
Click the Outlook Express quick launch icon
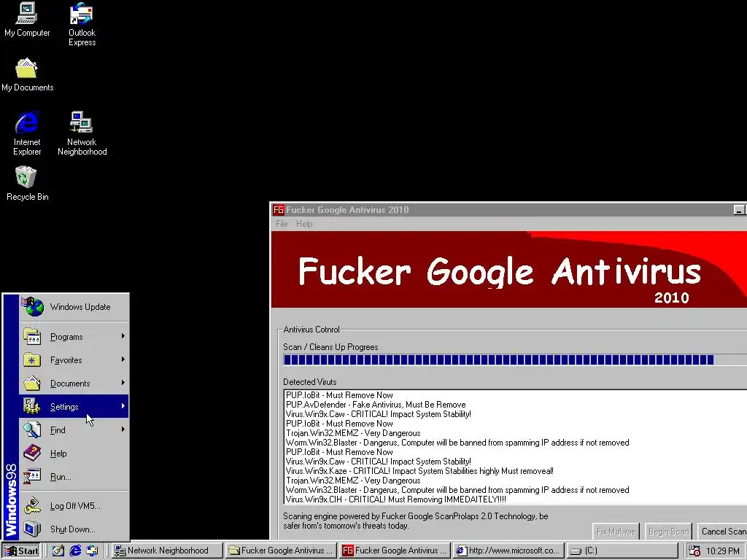[92, 551]
